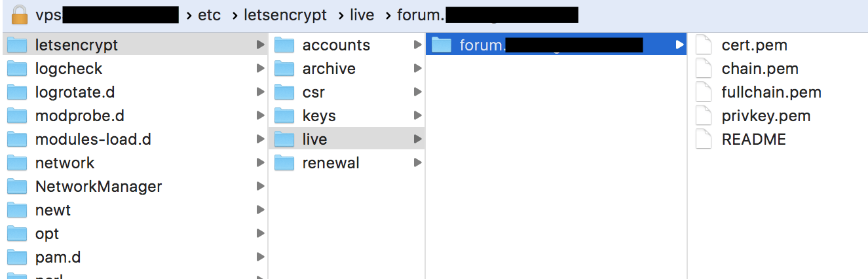
Task: Click the cert.pem file icon
Action: [x=704, y=45]
